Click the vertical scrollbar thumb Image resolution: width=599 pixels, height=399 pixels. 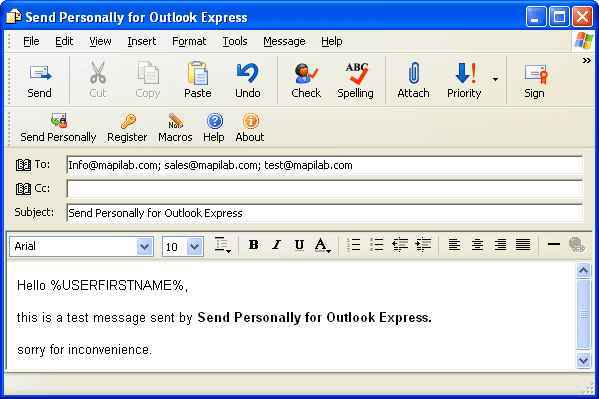[583, 314]
